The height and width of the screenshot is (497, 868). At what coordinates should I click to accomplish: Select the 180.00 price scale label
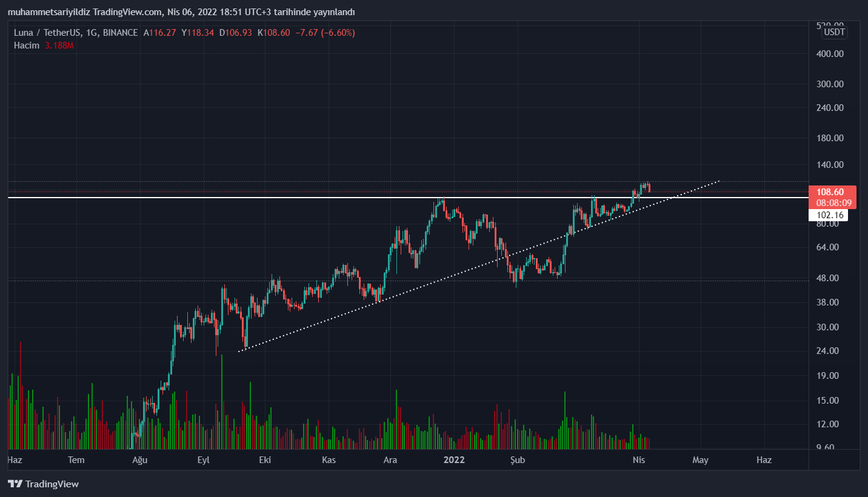[830, 138]
